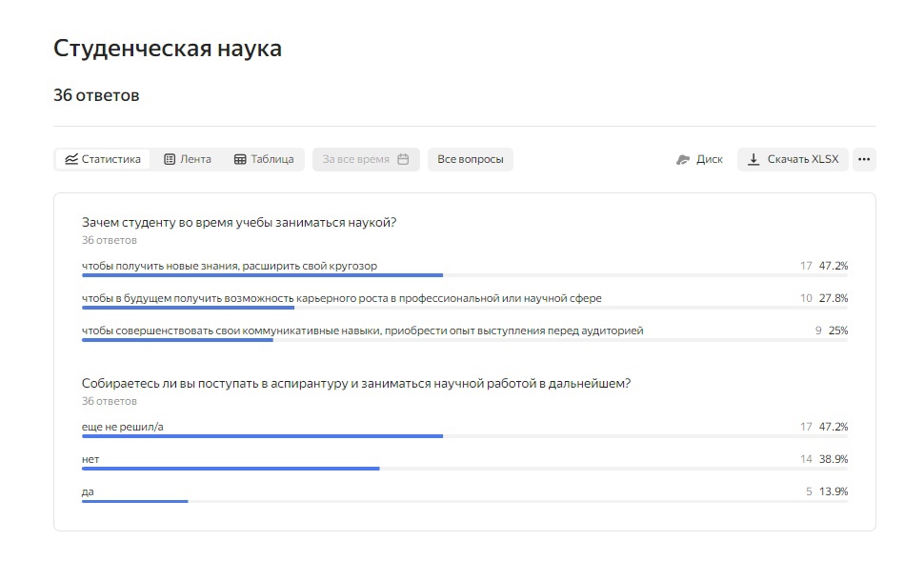Select the answer row да
Image resolution: width=924 pixels, height=581 pixels.
click(x=464, y=493)
